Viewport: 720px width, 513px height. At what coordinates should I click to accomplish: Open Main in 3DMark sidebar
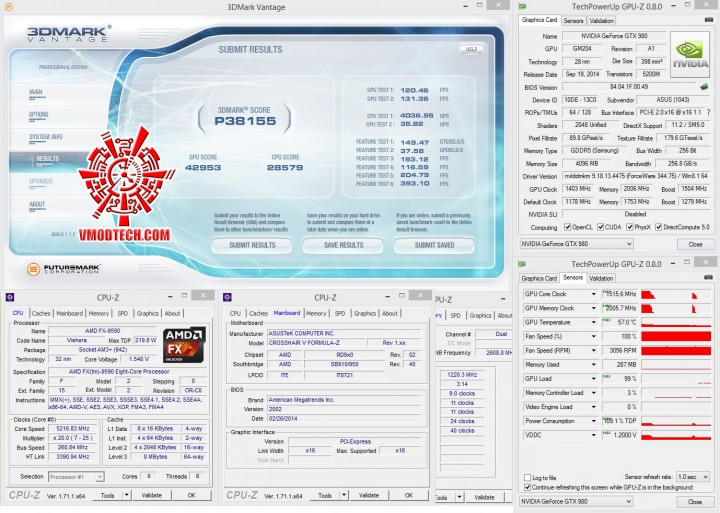36,92
